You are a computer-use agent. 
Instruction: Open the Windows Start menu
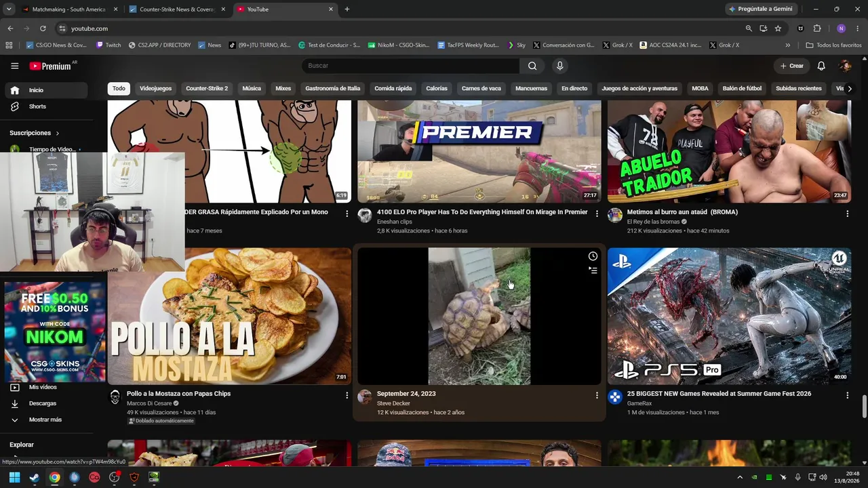(x=14, y=477)
